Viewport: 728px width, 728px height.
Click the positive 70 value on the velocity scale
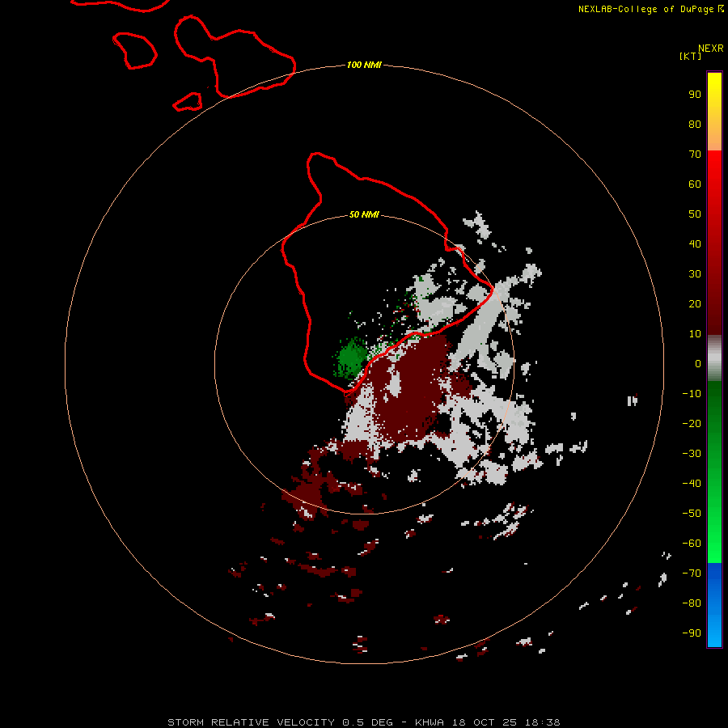pyautogui.click(x=695, y=154)
